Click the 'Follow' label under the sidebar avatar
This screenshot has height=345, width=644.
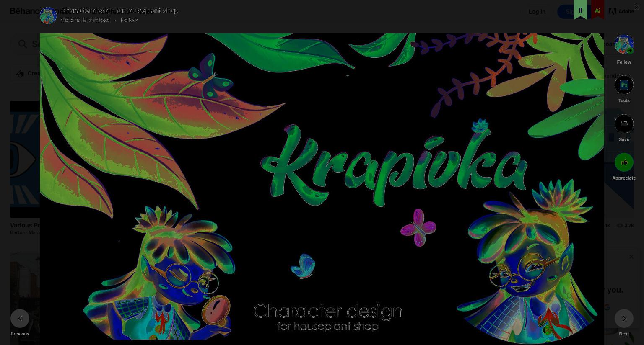pyautogui.click(x=624, y=62)
